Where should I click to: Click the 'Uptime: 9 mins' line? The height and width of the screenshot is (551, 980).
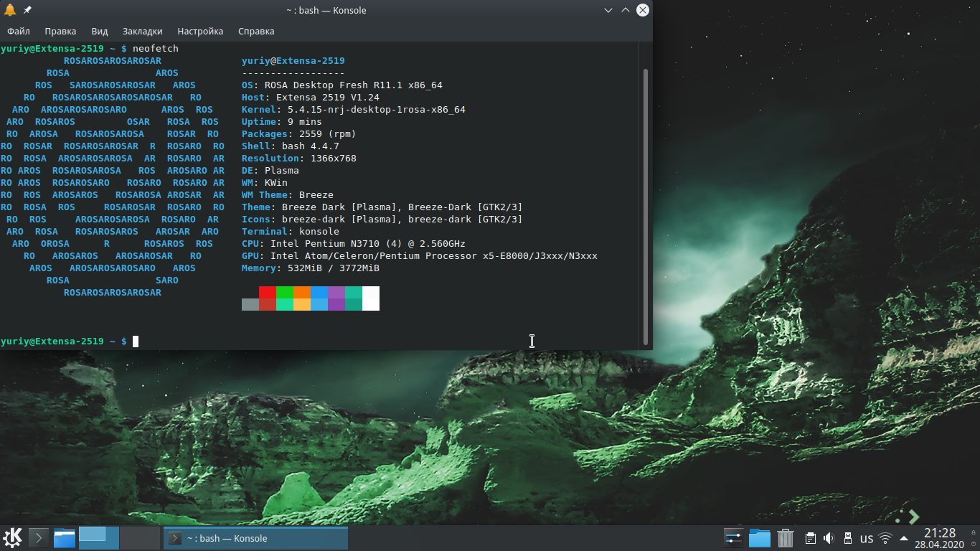tap(282, 122)
